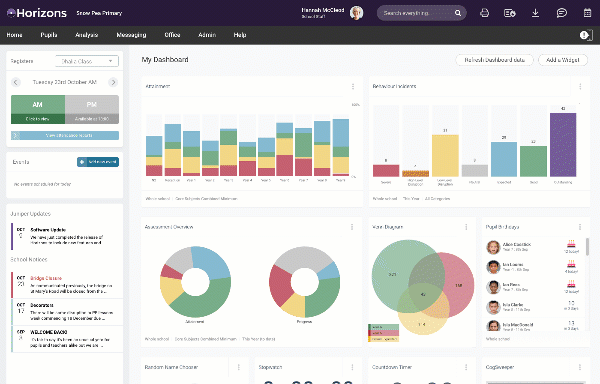The width and height of the screenshot is (600, 384).
Task: Open the Help menu
Action: 240,35
